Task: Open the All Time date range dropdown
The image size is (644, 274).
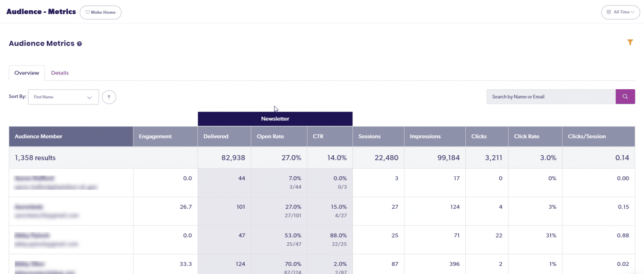Action: pos(620,12)
